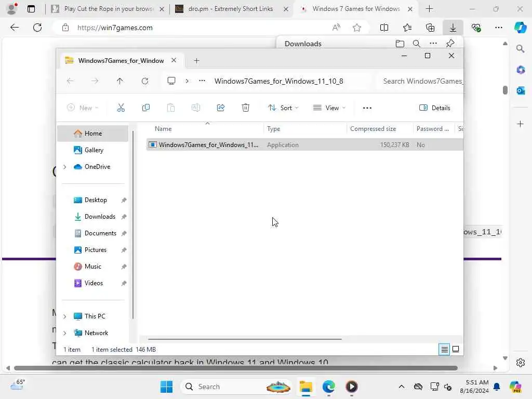Click Edge Downloads toolbar button
Screen dimensions: 532x399
tap(453, 28)
